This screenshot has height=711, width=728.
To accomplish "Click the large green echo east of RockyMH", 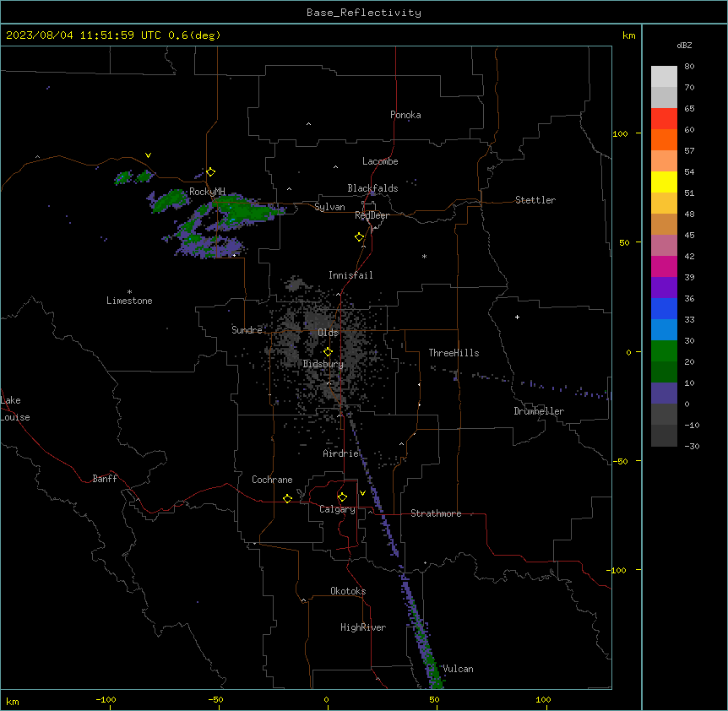I will [244, 211].
